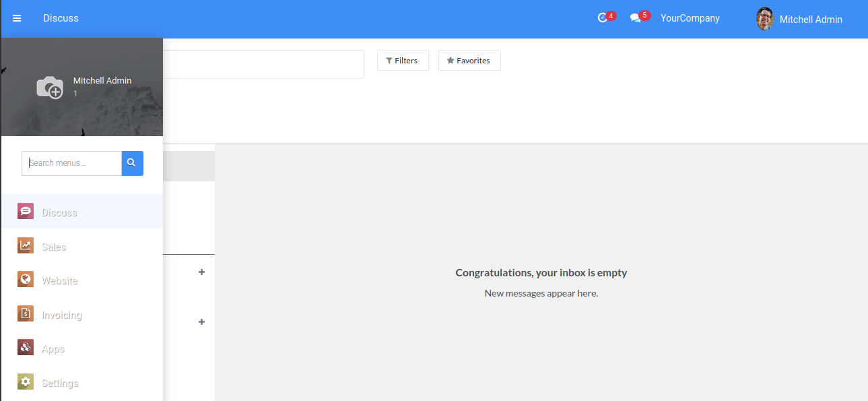Focus the Search menus input field
Viewport: 868px width, 401px height.
72,163
